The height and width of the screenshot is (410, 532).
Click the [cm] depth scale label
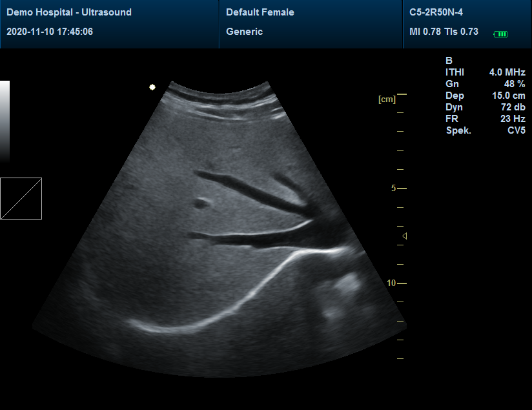pos(387,99)
